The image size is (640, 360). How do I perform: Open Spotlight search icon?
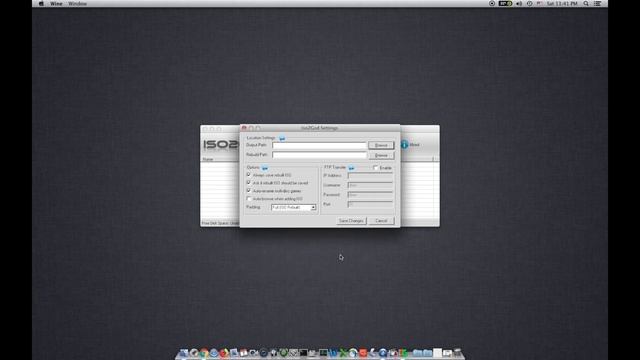586,4
